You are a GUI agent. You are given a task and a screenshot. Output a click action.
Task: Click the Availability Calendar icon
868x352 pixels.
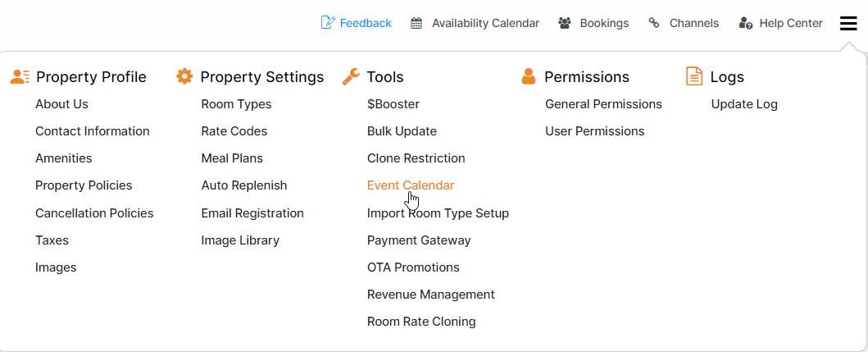tap(416, 23)
